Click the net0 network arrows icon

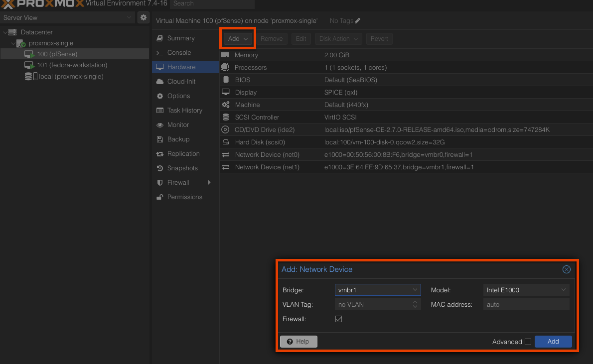(x=226, y=154)
